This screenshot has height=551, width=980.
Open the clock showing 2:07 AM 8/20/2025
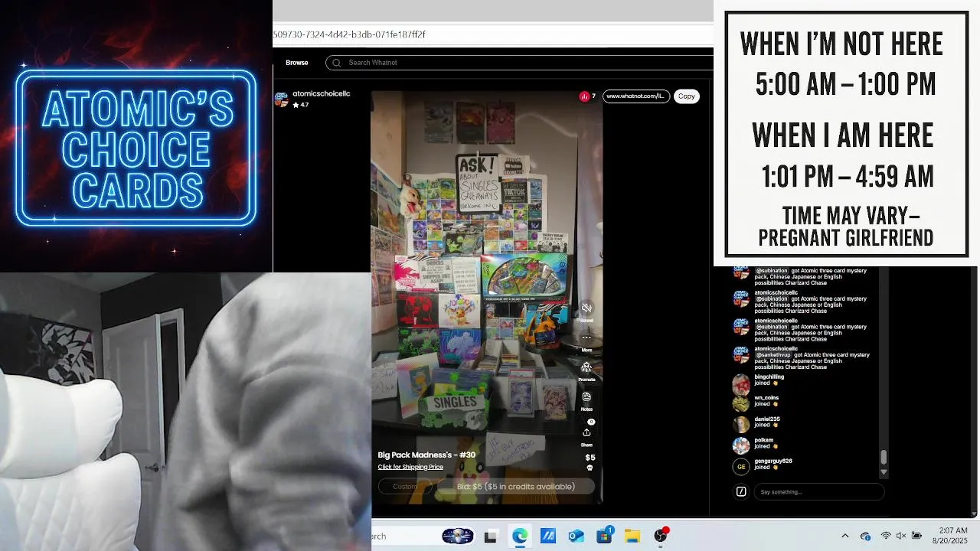click(x=949, y=536)
